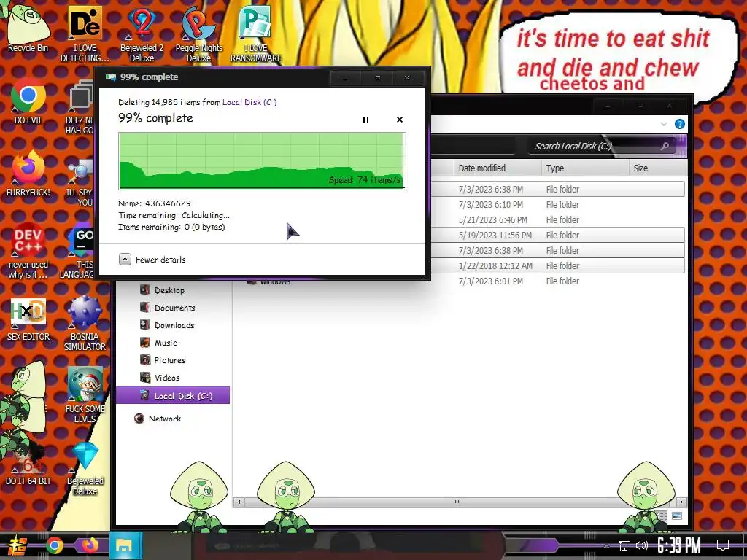Click Firefox icon in the taskbar
This screenshot has width=747, height=560.
point(90,545)
